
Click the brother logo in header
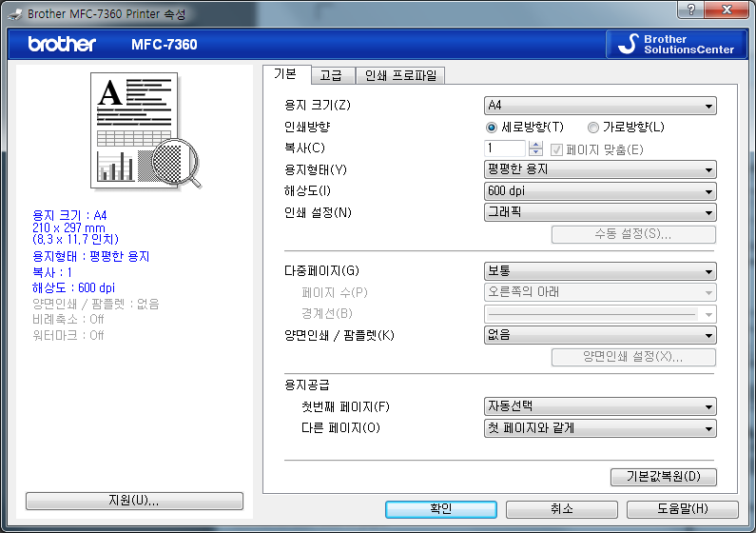[x=62, y=45]
